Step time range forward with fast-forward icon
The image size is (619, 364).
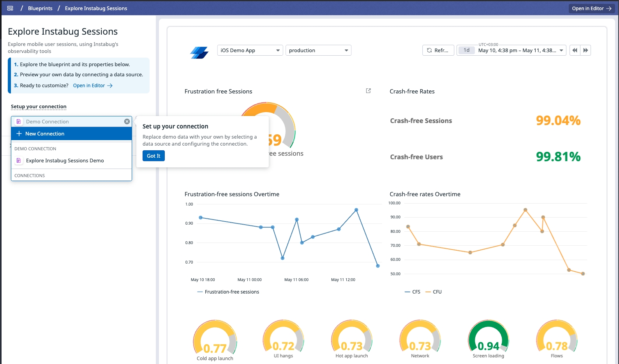click(x=585, y=50)
